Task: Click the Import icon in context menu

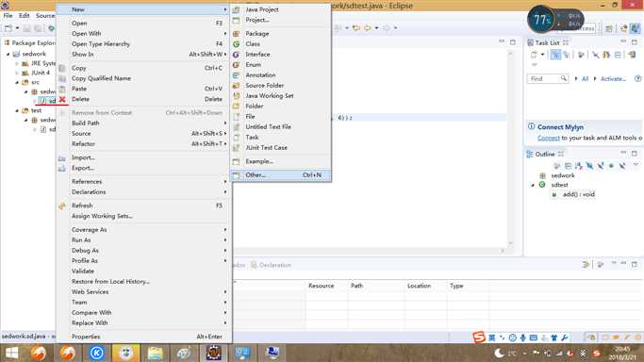Action: (62, 158)
